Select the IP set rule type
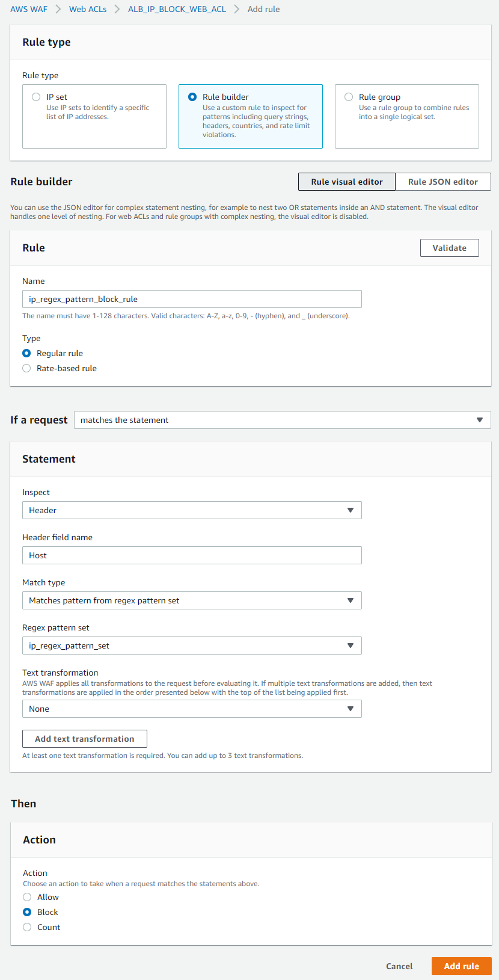The width and height of the screenshot is (499, 980). (x=36, y=97)
